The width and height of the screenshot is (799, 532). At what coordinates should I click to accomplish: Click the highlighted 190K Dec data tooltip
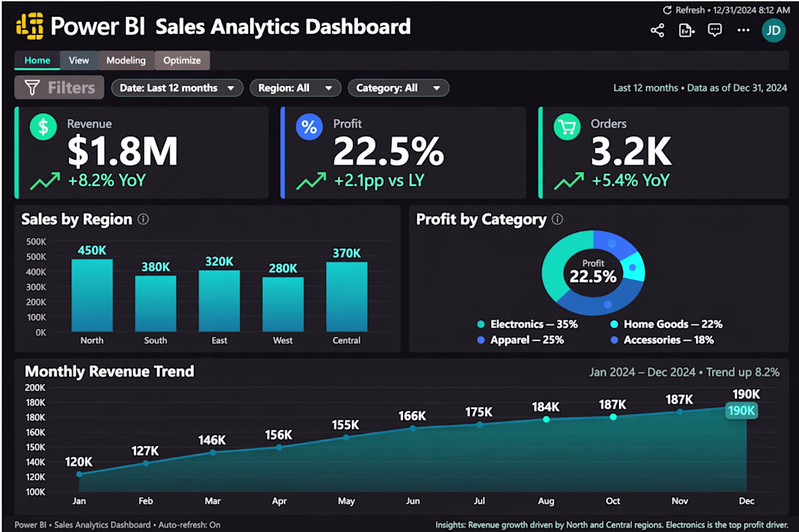742,411
